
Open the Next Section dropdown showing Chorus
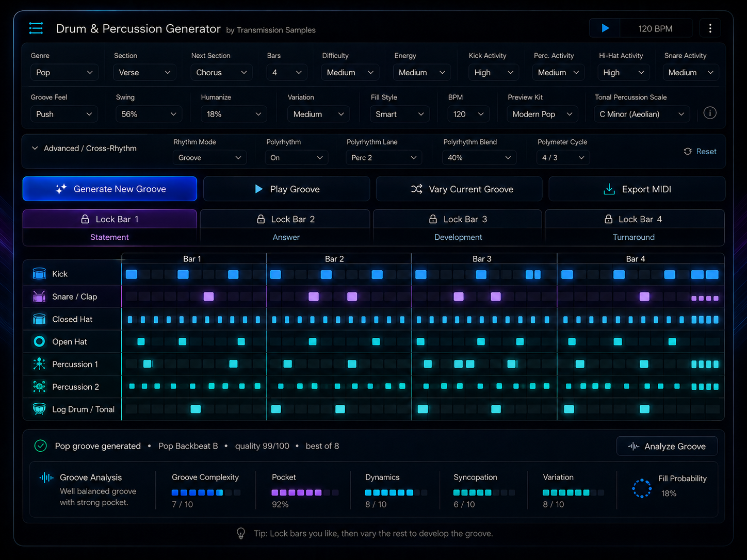coord(221,72)
